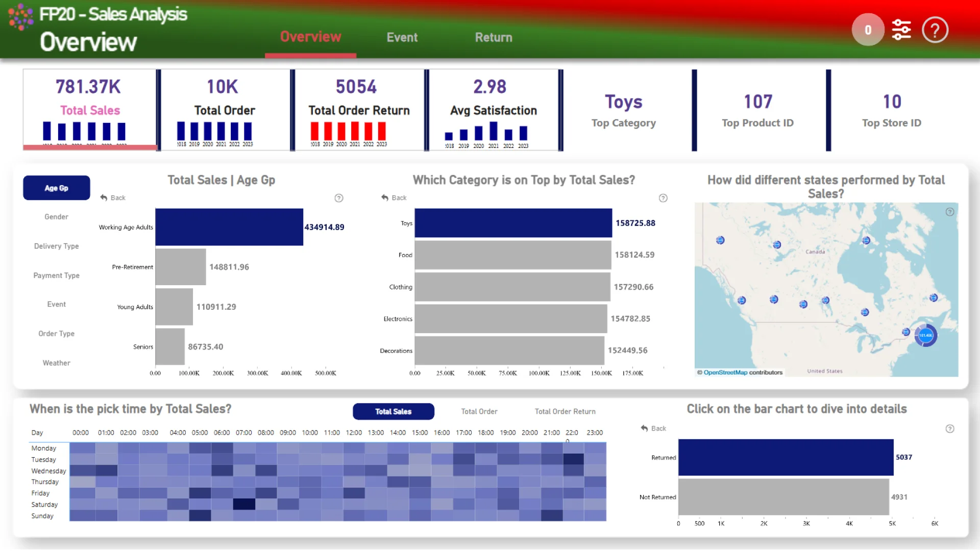Click the Total Sales KPI card
Screen dimensions: 980x551
90,110
